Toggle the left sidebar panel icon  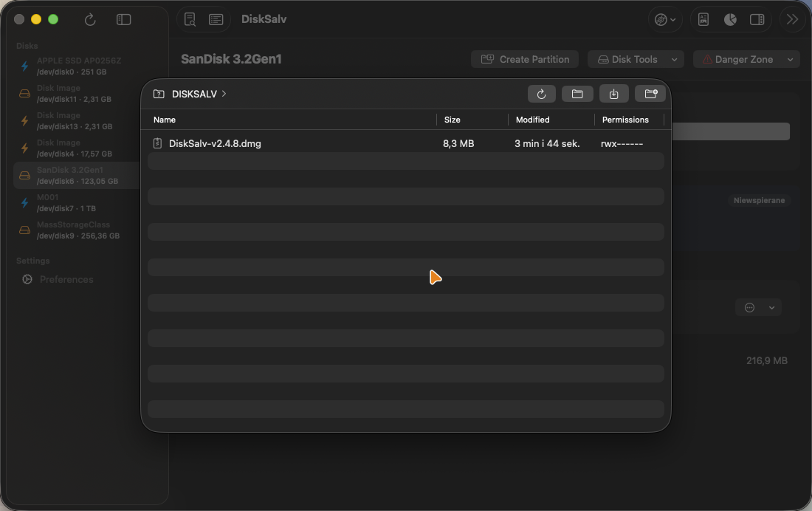[124, 20]
